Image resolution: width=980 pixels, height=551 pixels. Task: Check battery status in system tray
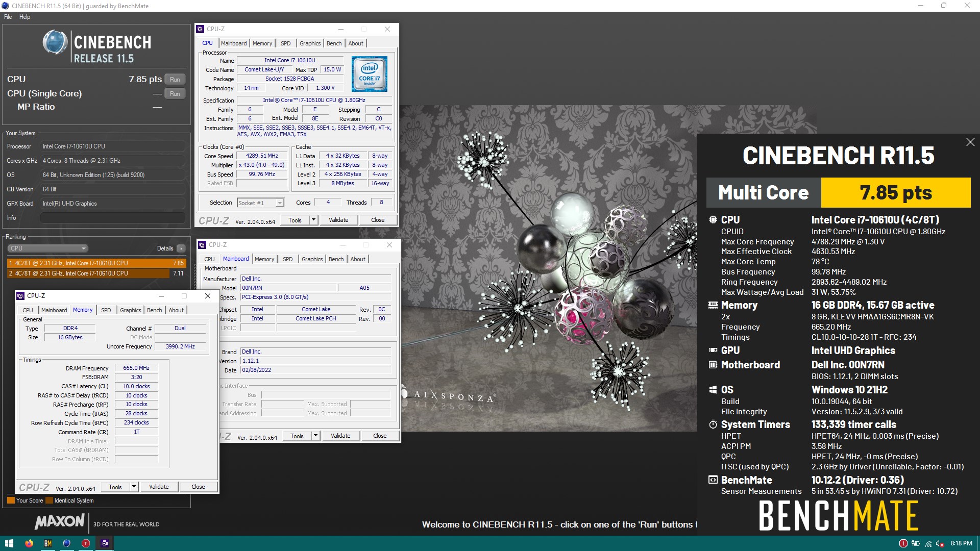click(x=916, y=543)
